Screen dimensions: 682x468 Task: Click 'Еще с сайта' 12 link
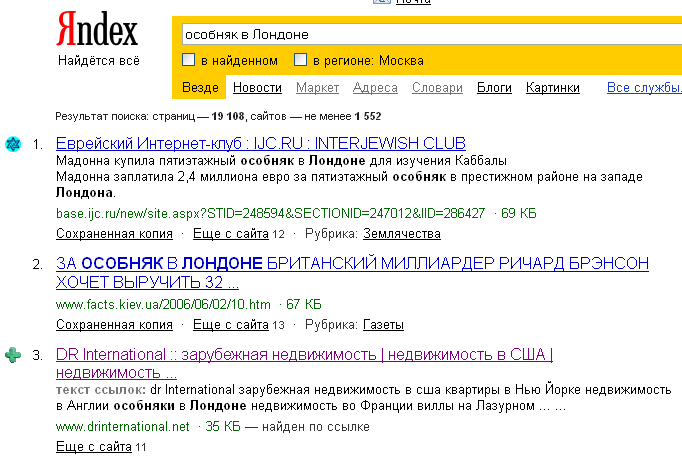231,234
